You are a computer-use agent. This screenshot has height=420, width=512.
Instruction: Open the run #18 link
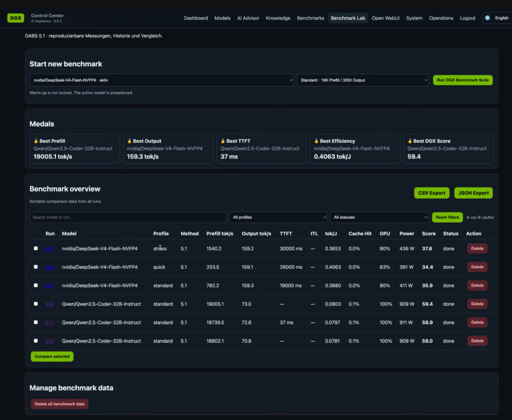pos(49,304)
